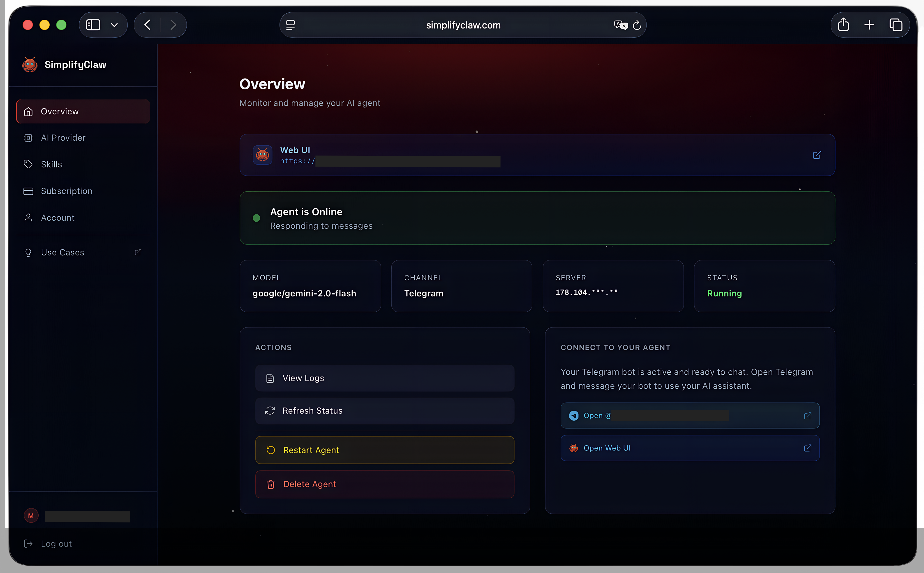Open the AI Provider sidebar page
The image size is (924, 573).
tap(63, 138)
